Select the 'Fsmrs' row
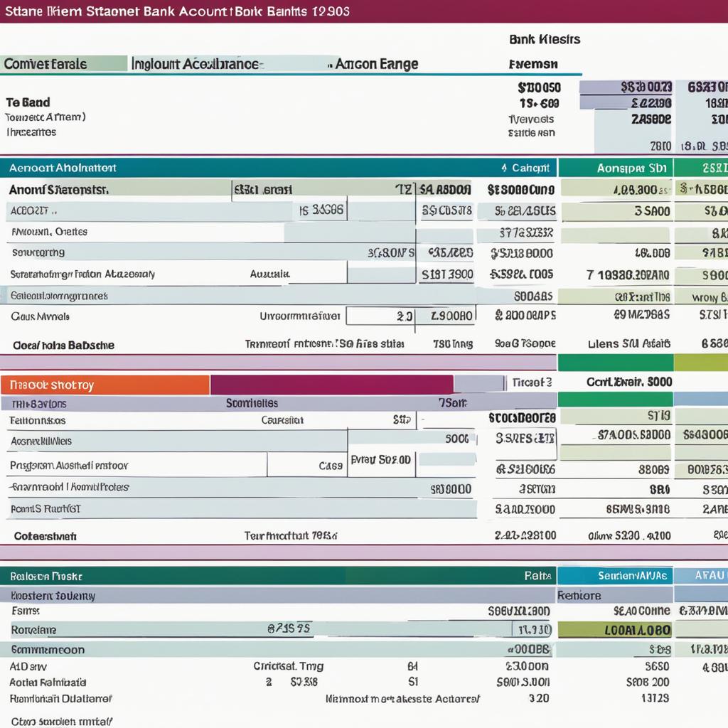 pos(279,611)
